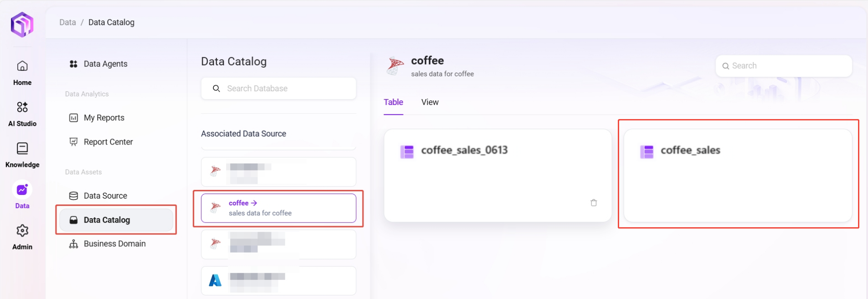Open Data Source menu item
The height and width of the screenshot is (299, 868).
click(x=105, y=196)
